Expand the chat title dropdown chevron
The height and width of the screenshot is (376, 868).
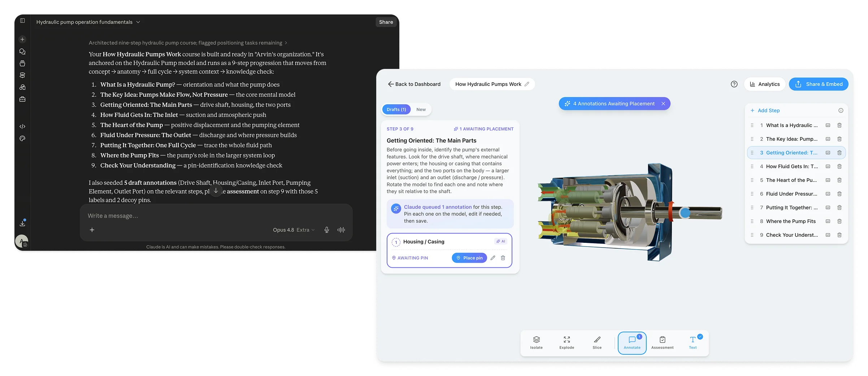(x=138, y=22)
